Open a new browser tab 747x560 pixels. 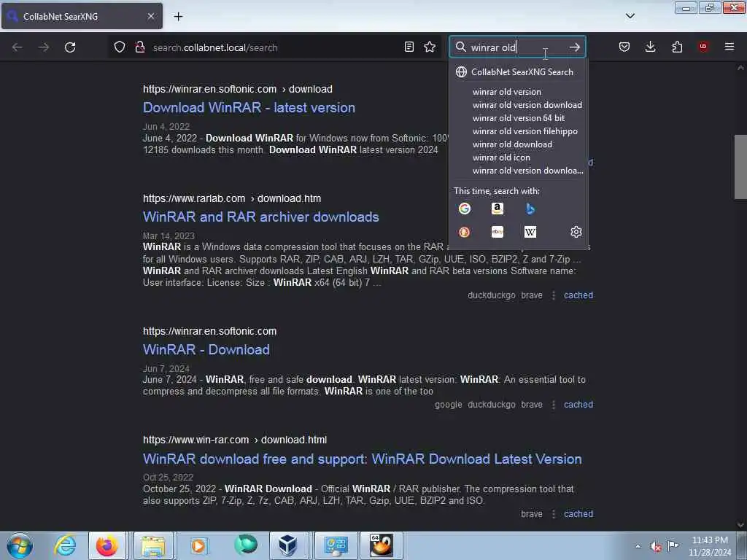coord(178,16)
